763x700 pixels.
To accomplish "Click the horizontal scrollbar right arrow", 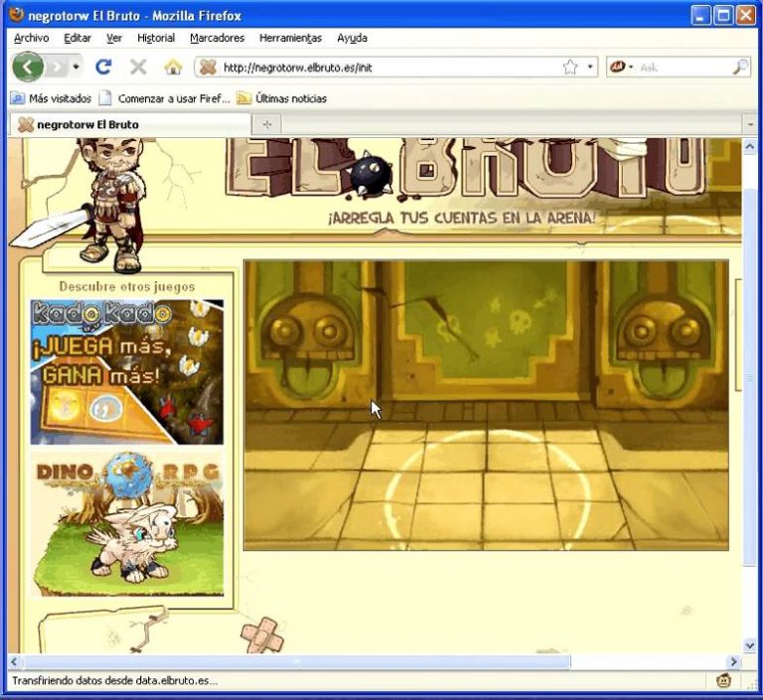I will [x=733, y=661].
